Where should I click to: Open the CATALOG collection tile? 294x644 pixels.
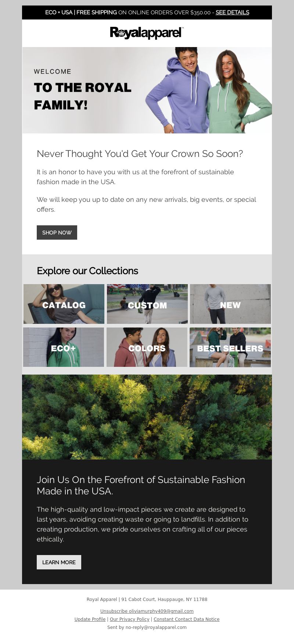(64, 304)
